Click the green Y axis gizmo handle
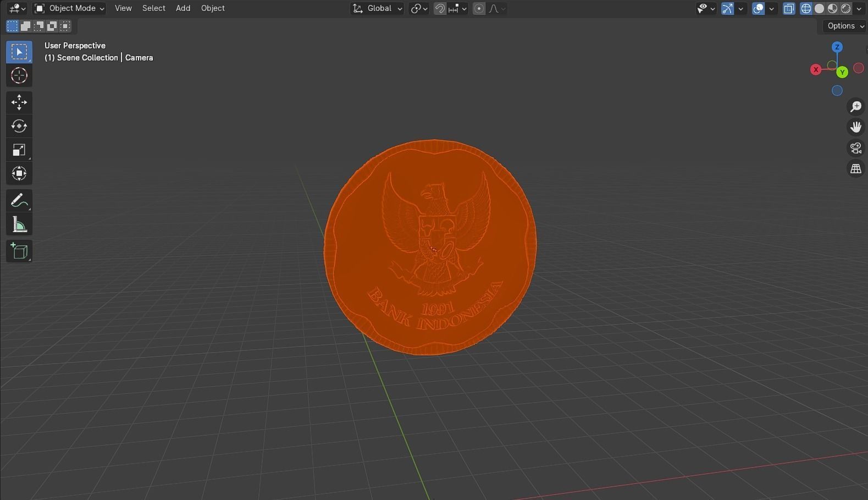868x500 pixels. pyautogui.click(x=842, y=72)
